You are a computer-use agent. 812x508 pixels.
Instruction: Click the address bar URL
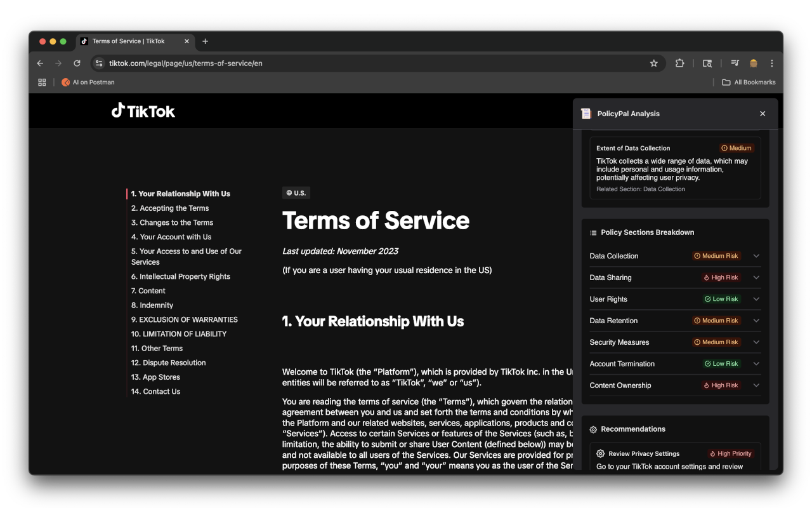tap(186, 63)
